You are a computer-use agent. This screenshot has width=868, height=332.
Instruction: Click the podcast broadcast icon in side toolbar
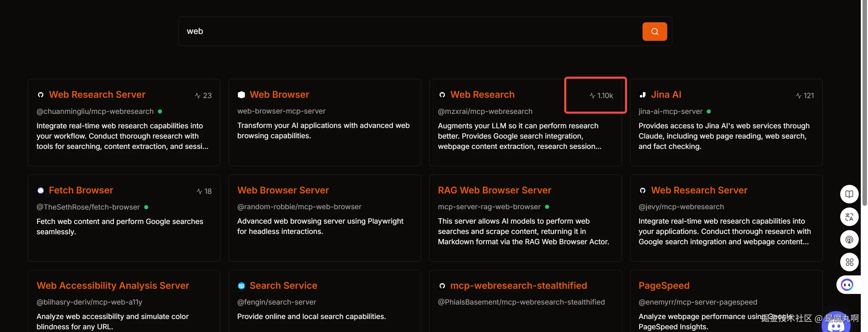[x=849, y=240]
